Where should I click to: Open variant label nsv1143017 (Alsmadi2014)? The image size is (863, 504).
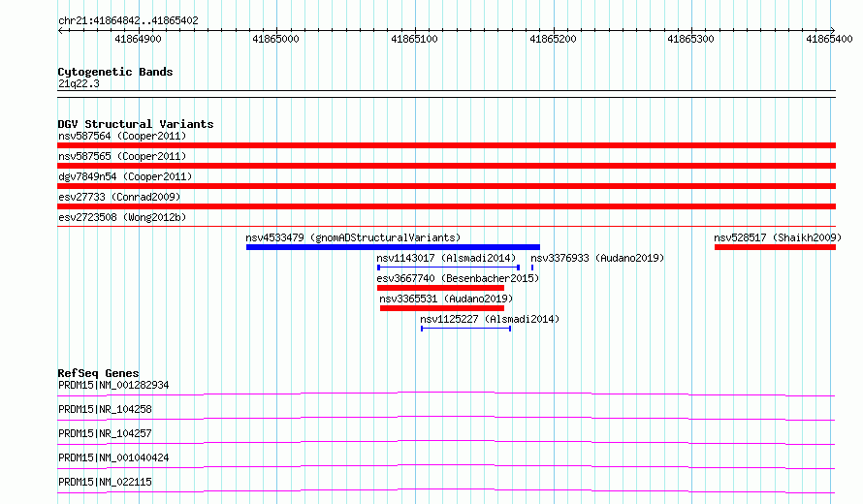(446, 258)
